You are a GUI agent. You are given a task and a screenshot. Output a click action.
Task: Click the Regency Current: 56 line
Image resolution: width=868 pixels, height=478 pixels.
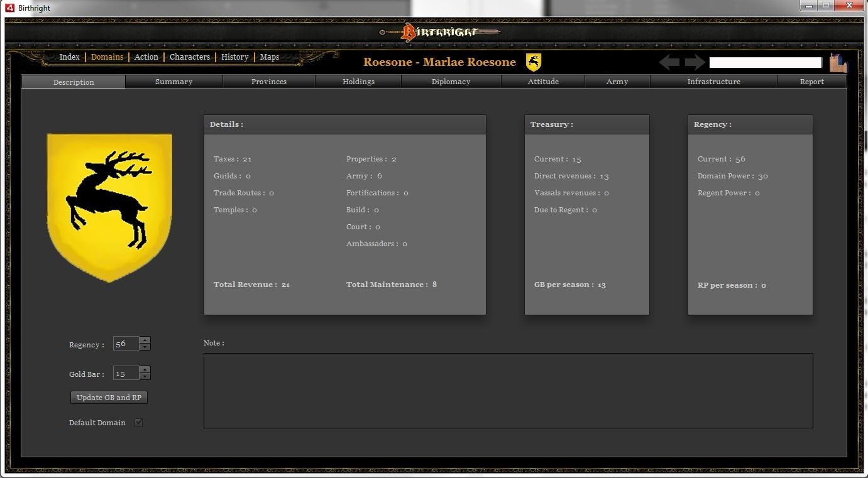[x=722, y=159]
